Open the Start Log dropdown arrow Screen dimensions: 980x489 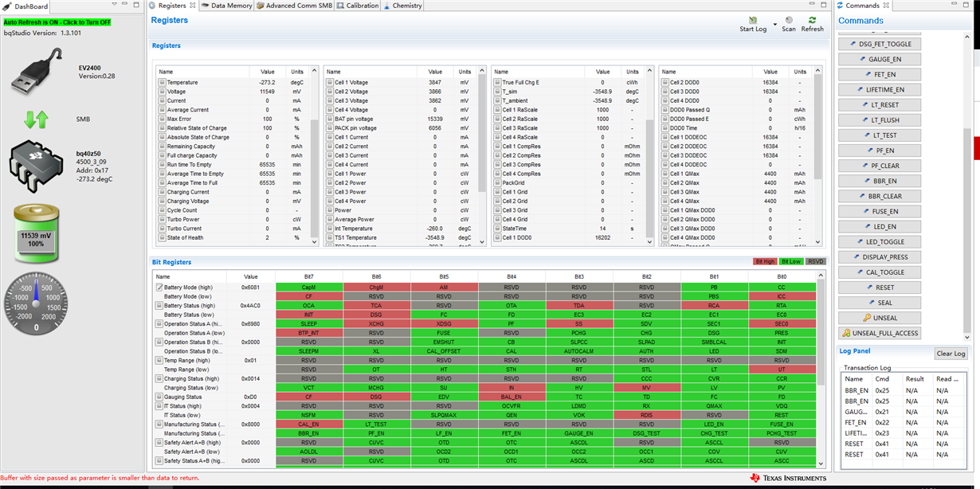tap(774, 25)
